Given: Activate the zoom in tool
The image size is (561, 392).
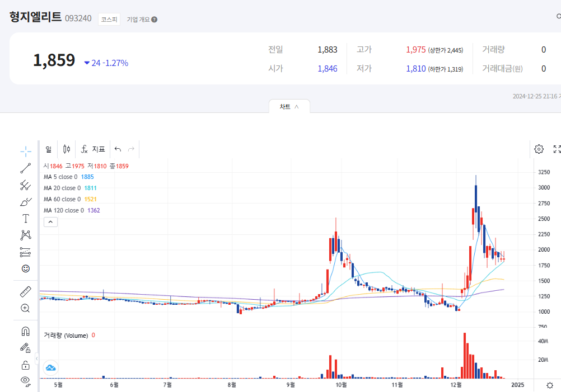Looking at the screenshot, I should tap(25, 308).
